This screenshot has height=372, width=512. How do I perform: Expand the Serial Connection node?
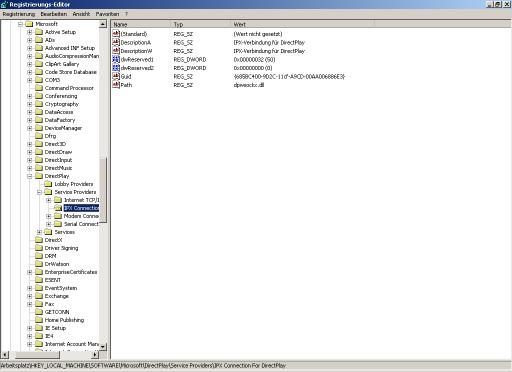[49, 224]
